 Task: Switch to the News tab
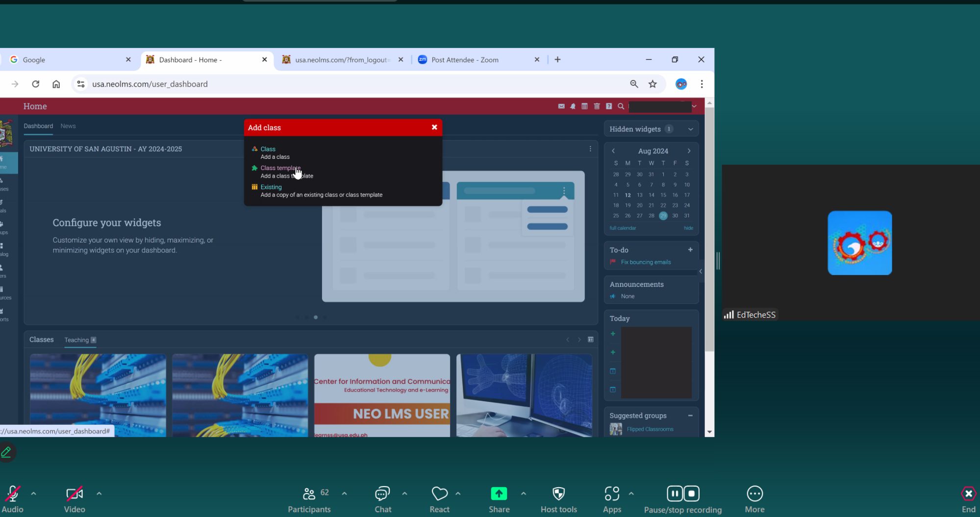(68, 126)
